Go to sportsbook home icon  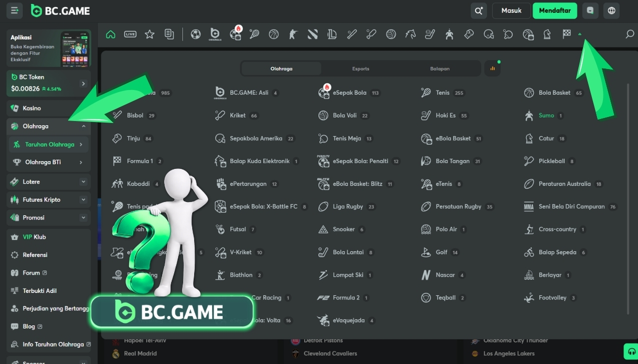coord(111,34)
